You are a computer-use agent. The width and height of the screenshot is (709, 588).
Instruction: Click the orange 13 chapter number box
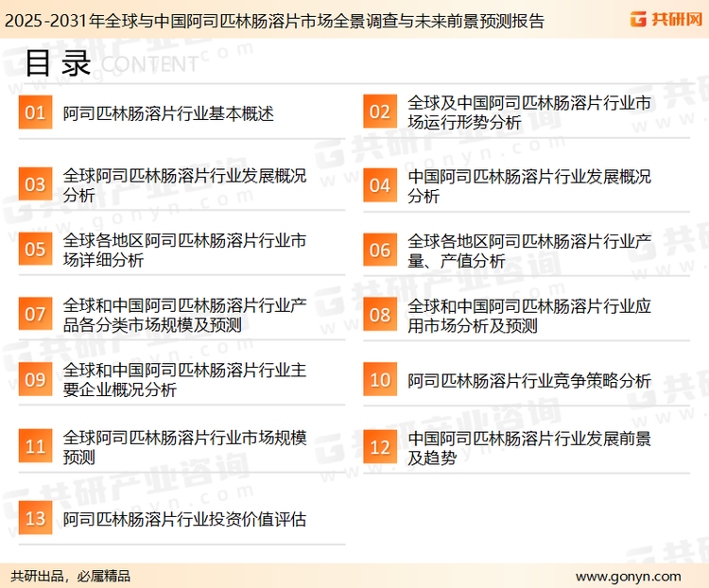(x=35, y=518)
